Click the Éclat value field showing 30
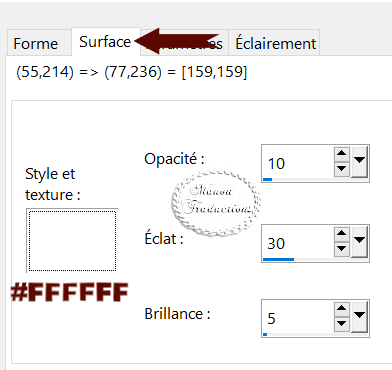 click(x=298, y=243)
